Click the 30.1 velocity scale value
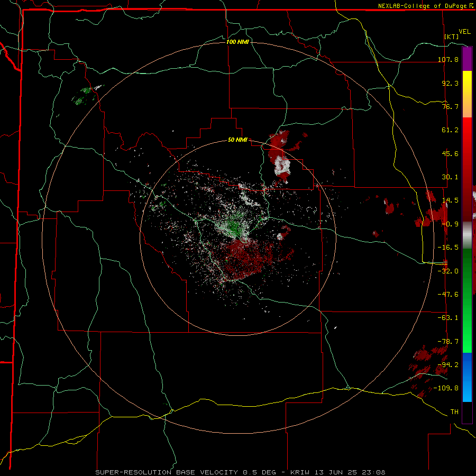Viewport: 476px width, 476px height. (x=450, y=177)
